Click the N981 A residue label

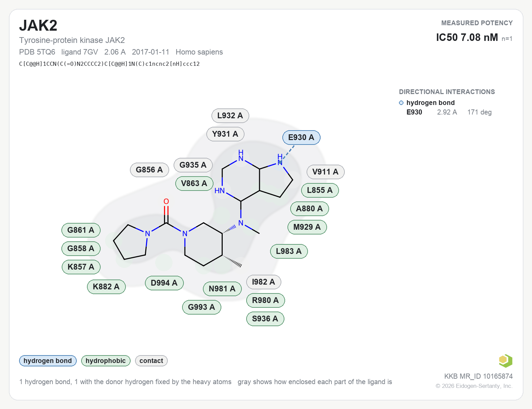(222, 289)
